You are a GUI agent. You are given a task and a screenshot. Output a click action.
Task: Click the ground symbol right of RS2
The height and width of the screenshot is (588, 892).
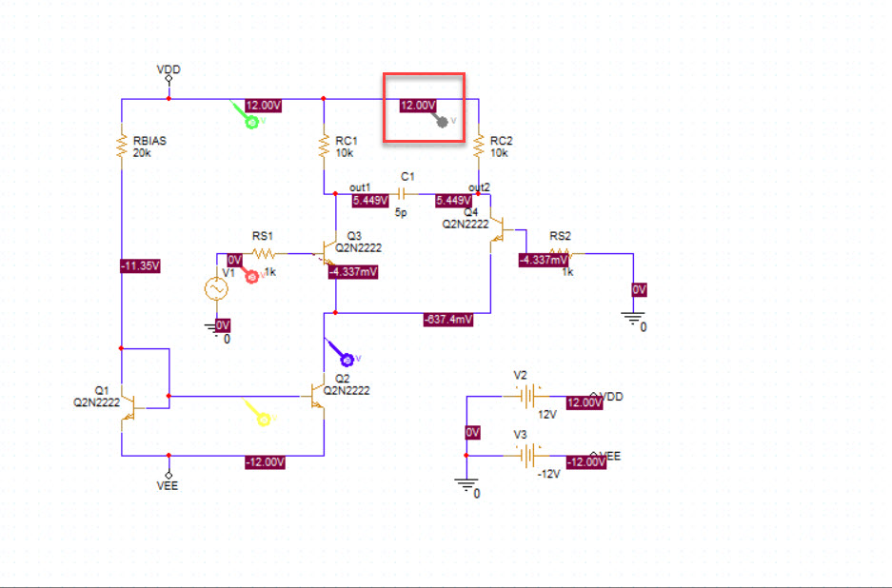click(x=634, y=319)
